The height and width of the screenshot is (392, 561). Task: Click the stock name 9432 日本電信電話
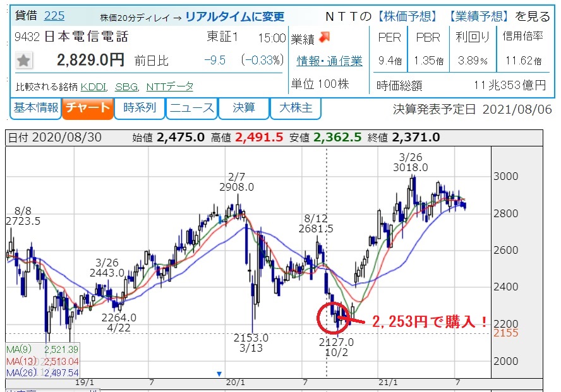71,37
